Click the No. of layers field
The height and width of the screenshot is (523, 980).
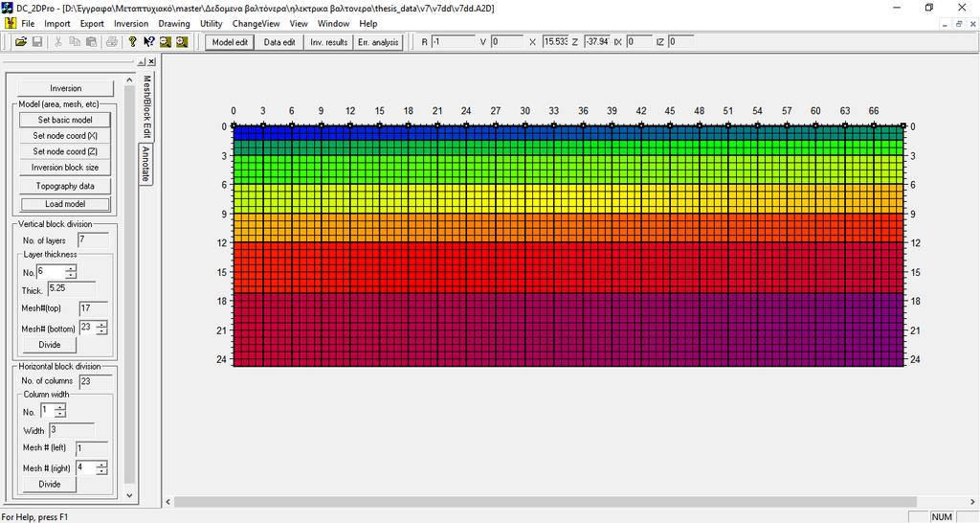click(x=93, y=240)
